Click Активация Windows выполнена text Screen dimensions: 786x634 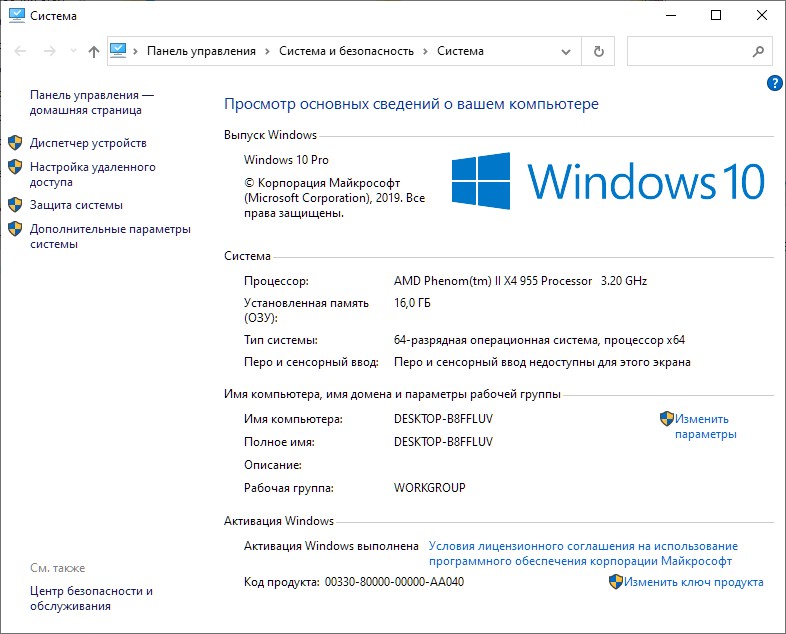pyautogui.click(x=331, y=546)
